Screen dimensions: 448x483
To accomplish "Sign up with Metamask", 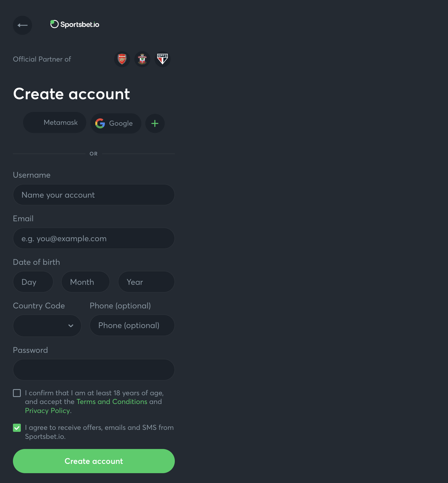I will pyautogui.click(x=55, y=123).
